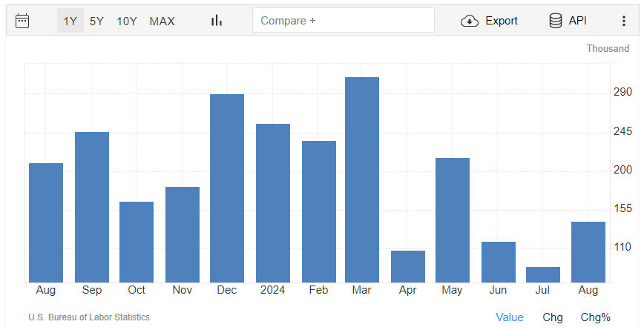Click the '110' y-axis value
This screenshot has height=330, width=644.
click(622, 247)
